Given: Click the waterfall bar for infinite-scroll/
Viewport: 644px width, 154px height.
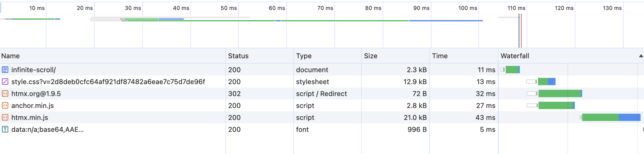Looking at the screenshot, I should [x=510, y=70].
